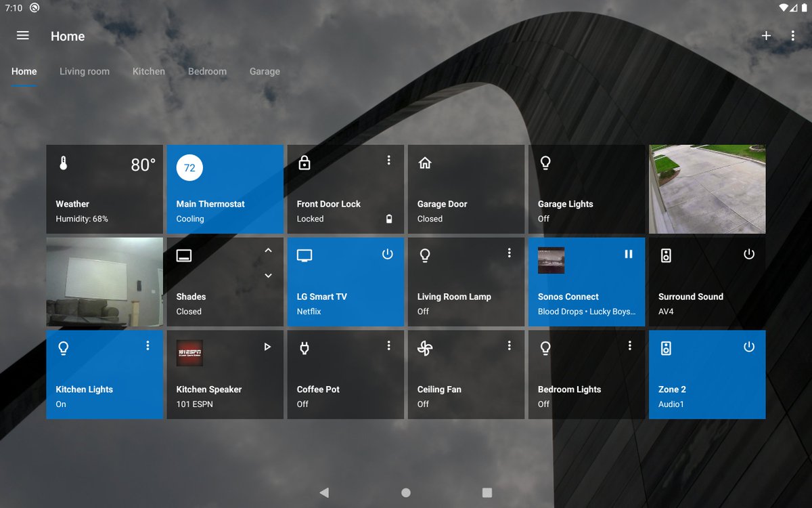Viewport: 812px width, 508px height.
Task: Open the Main Thermostat tile label
Action: tap(210, 204)
